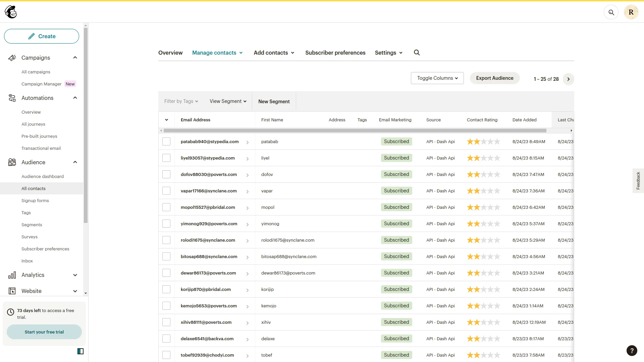Open the Add contacts menu

273,53
